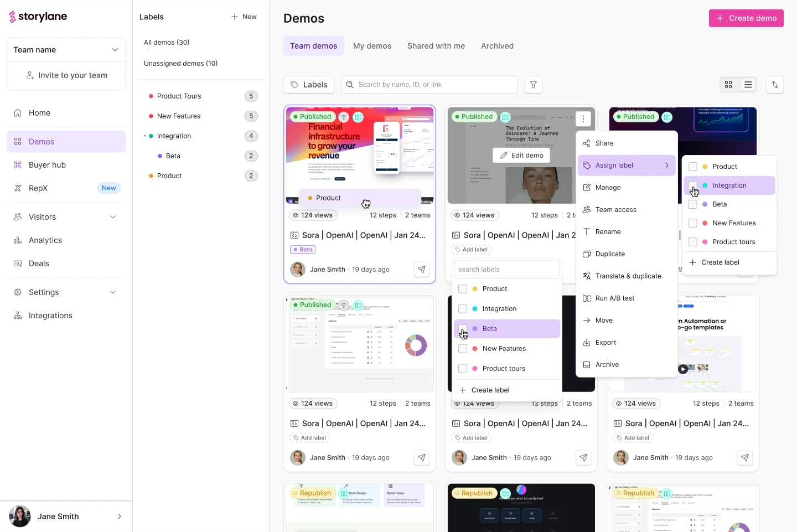Viewport: 797px width, 532px height.
Task: Collapse the Integration label tree
Action: pyautogui.click(x=145, y=136)
